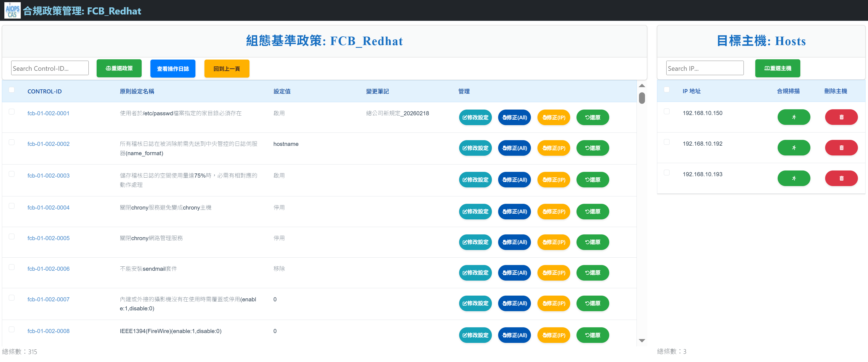868x362 pixels.
Task: Delete host 192.168.10.150 with trash icon
Action: click(841, 117)
